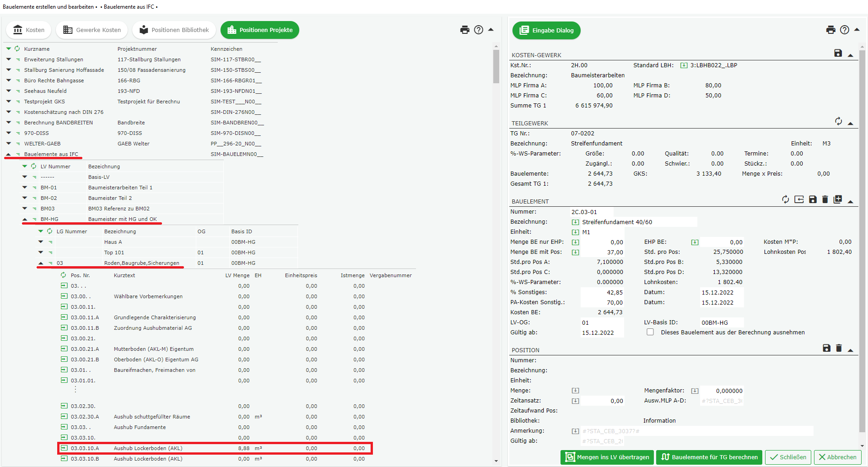Save the Kosten-Gewerk section
Viewport: 868px width, 467px height.
click(x=838, y=53)
